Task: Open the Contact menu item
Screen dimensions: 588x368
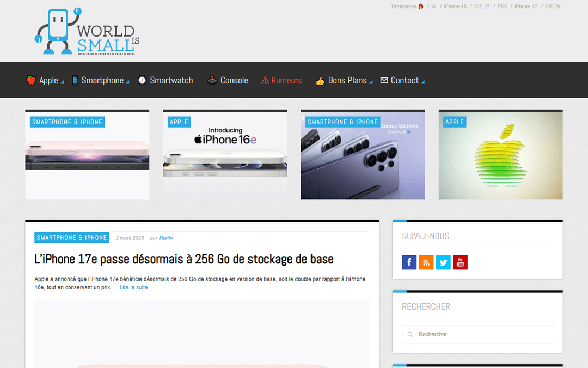Action: click(x=405, y=80)
